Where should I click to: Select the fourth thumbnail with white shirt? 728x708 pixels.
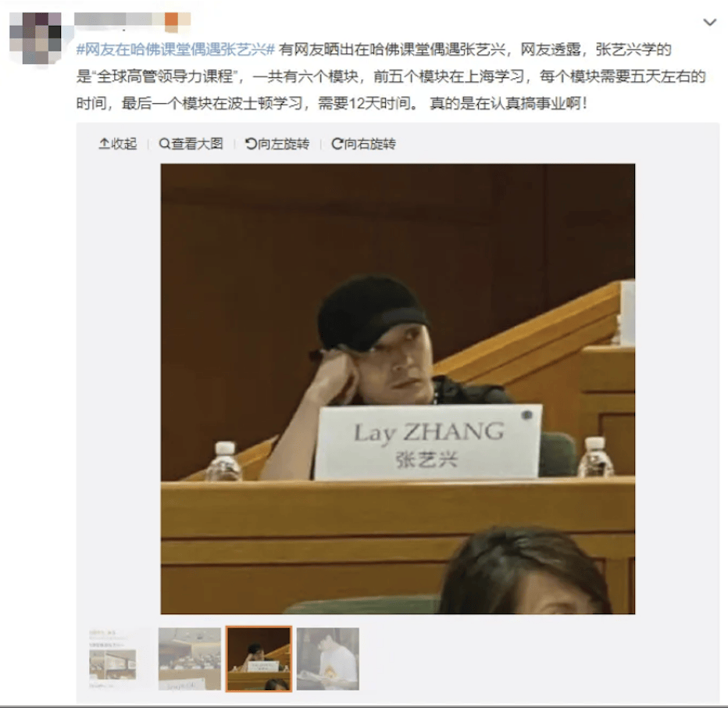click(328, 660)
